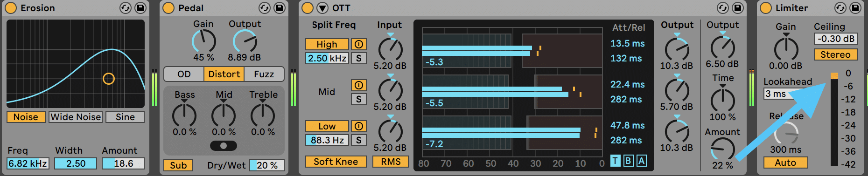Click Limiter Gain knob
The height and width of the screenshot is (176, 868).
point(786,49)
